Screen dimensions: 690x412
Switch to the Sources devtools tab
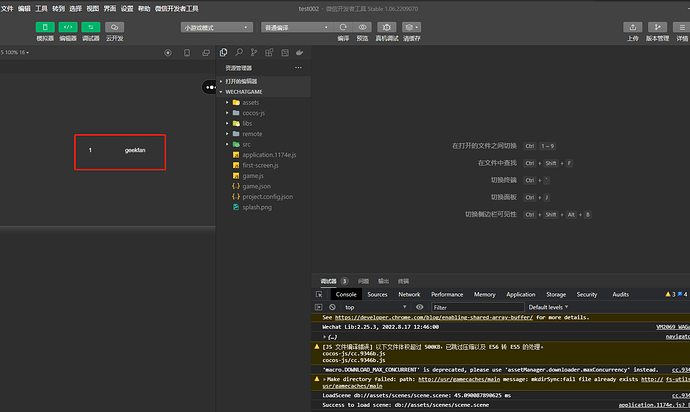(377, 294)
